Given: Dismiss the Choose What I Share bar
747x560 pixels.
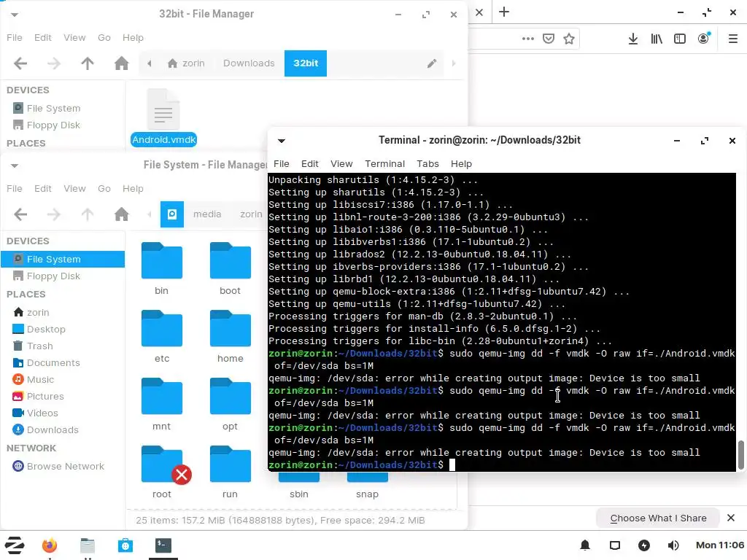Looking at the screenshot, I should pos(731,518).
